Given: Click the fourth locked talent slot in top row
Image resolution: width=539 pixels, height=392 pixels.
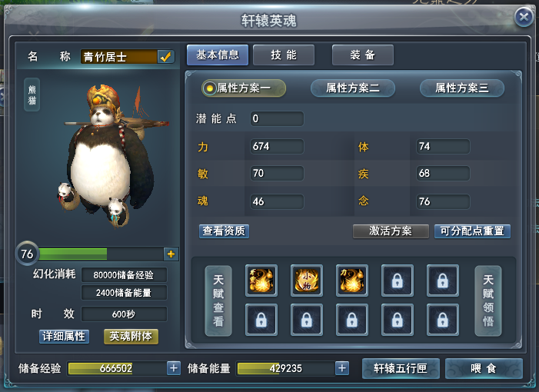Looking at the screenshot, I should 398,281.
